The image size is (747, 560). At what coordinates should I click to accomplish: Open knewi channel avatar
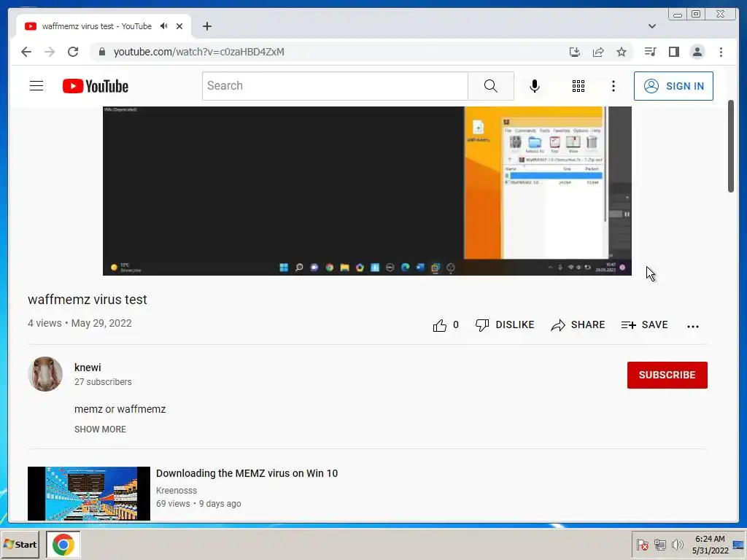pyautogui.click(x=45, y=374)
